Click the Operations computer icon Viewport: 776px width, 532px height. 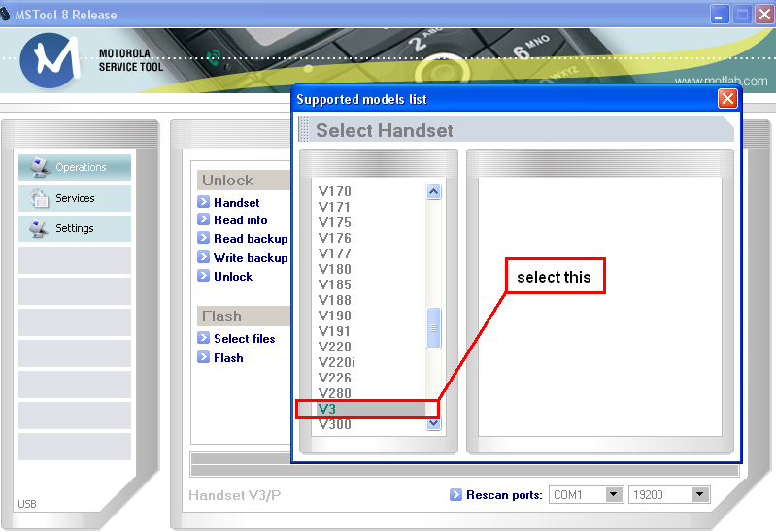pyautogui.click(x=40, y=167)
